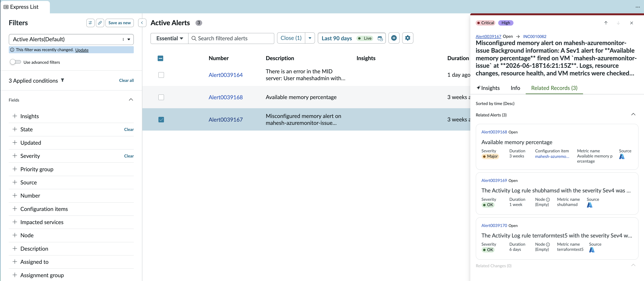Add Insights field filter plus icon
Screen dimensions: 644x281
click(15, 116)
